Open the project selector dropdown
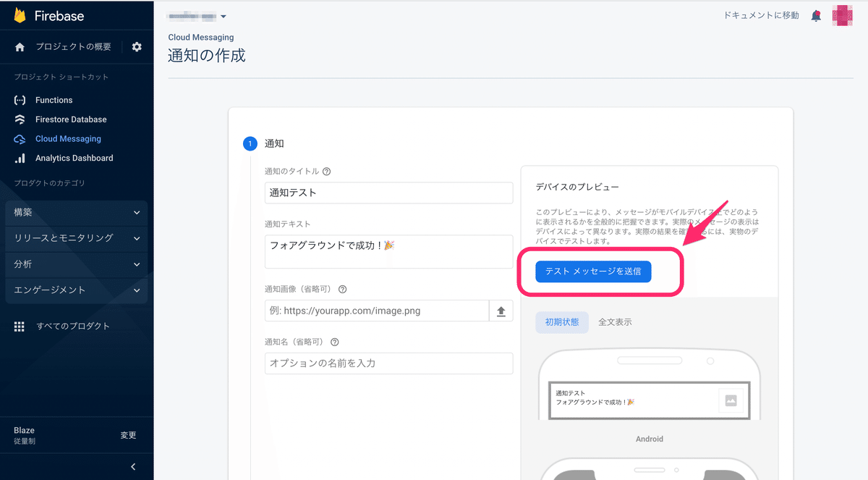 [197, 16]
